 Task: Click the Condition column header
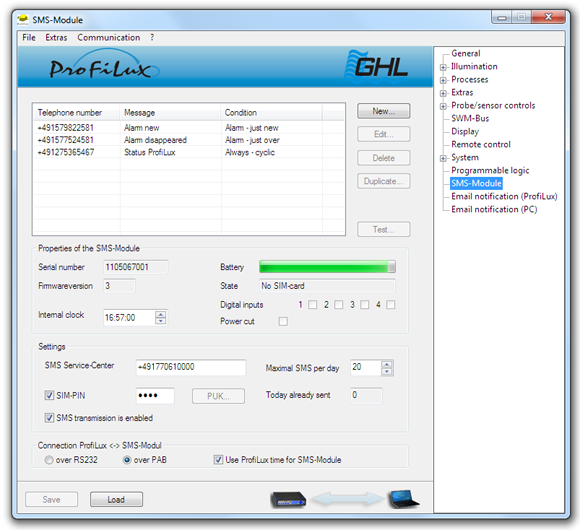[x=272, y=112]
